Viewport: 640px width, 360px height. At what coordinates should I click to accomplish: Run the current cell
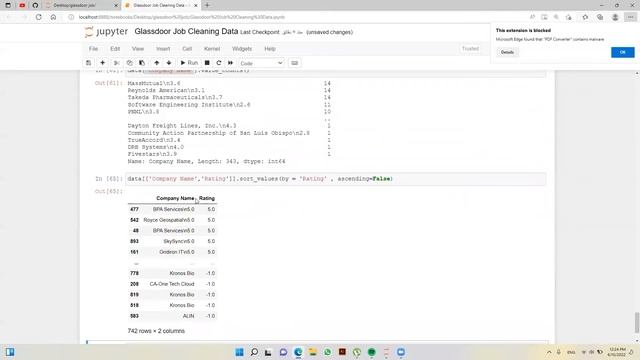coord(189,63)
